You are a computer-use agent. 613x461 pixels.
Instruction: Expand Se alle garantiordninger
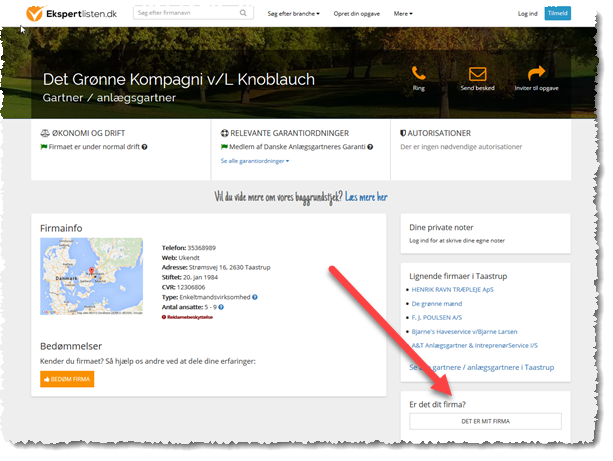pos(255,161)
